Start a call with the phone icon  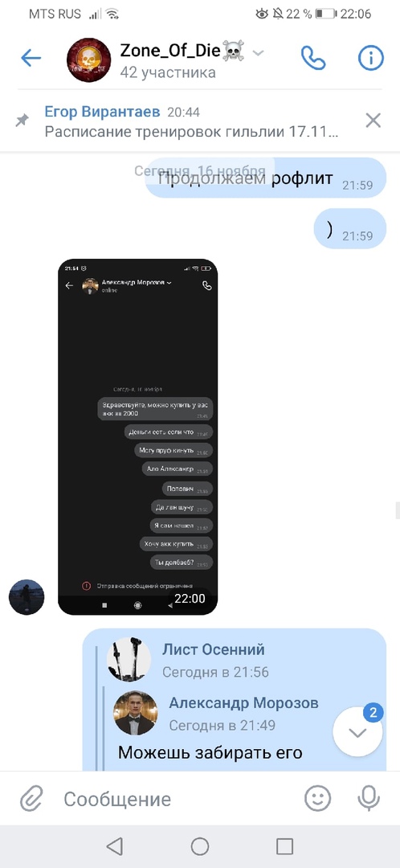click(313, 58)
